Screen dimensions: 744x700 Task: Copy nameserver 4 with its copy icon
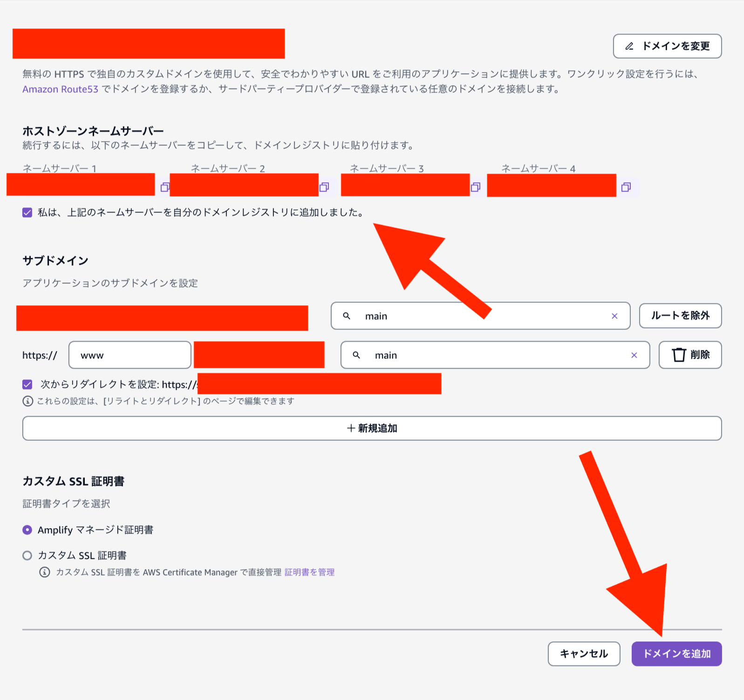[x=626, y=187]
